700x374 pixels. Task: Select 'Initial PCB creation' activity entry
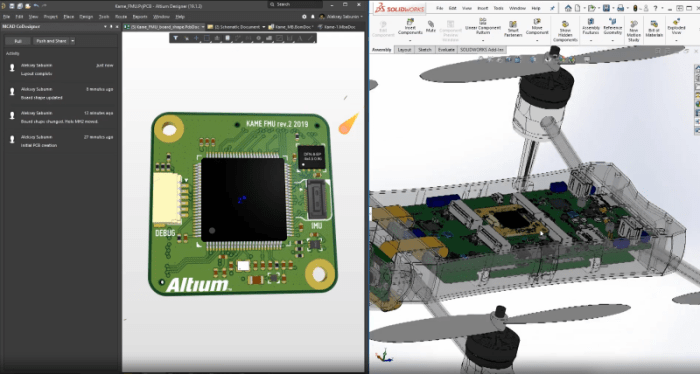point(60,141)
